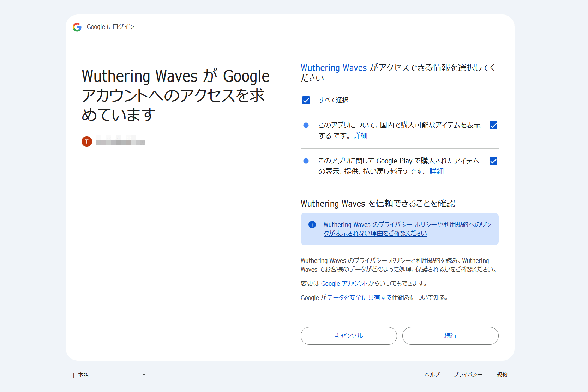The width and height of the screenshot is (588, 392).
Task: Toggle the すべて選択 checkbox
Action: tap(306, 100)
